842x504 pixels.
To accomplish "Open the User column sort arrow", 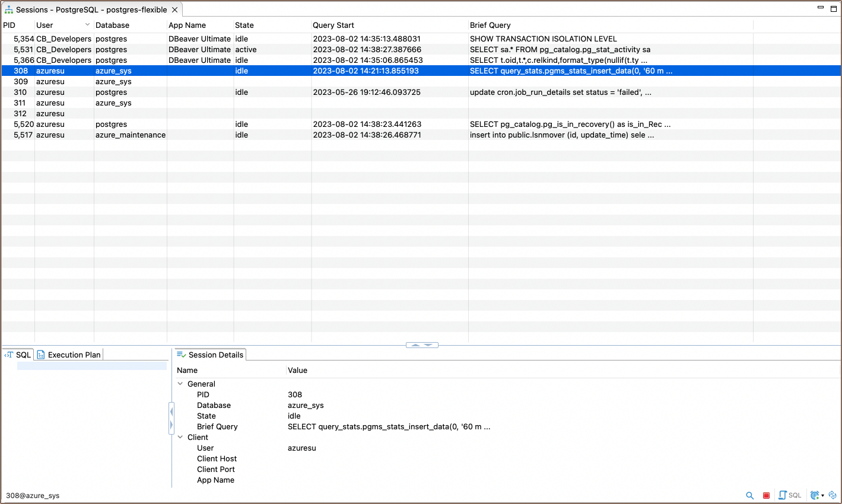I will coord(88,25).
